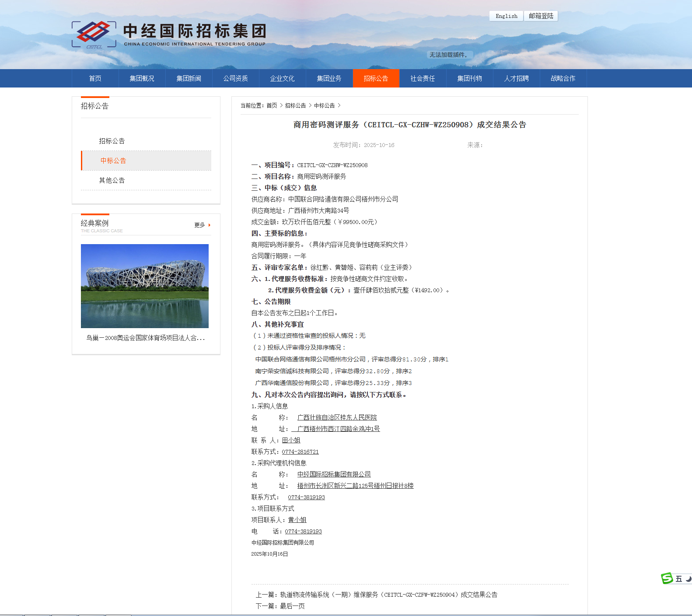Select 中标公告 in the left sidebar

113,161
